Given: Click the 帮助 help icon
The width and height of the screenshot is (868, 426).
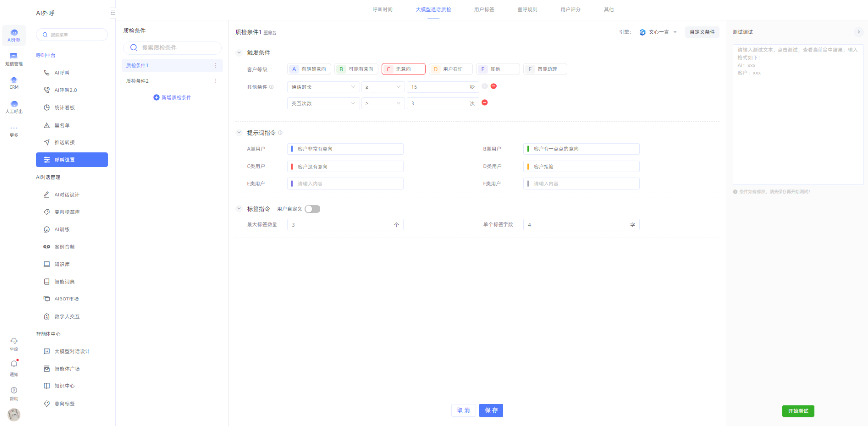Looking at the screenshot, I should (14, 393).
